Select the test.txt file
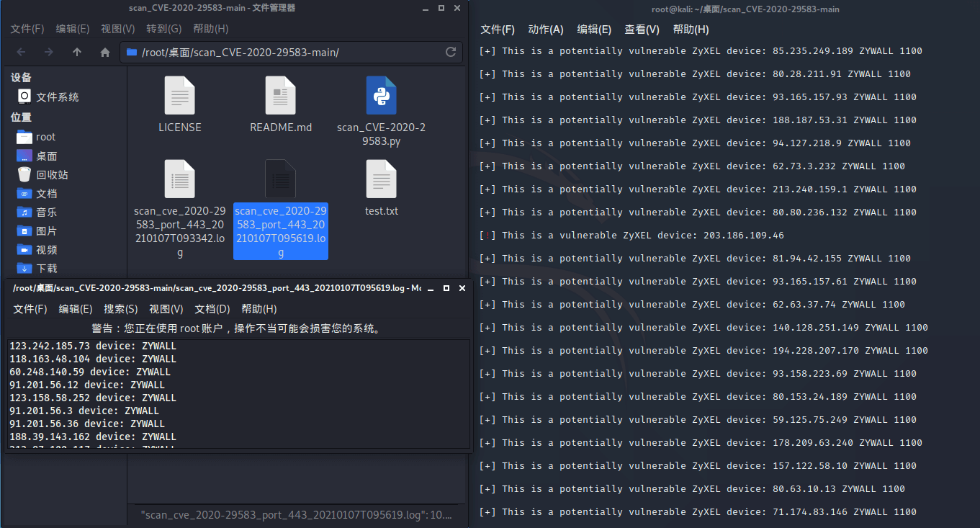 [x=381, y=180]
